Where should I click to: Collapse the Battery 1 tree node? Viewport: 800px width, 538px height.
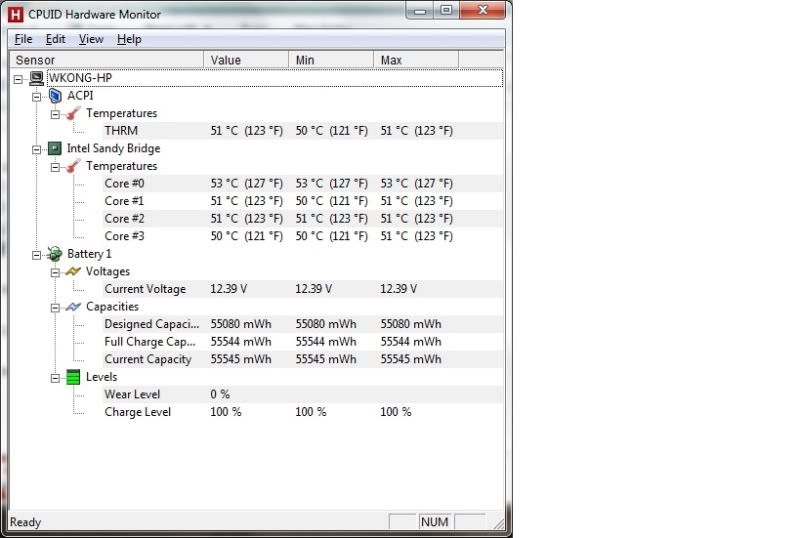pyautogui.click(x=37, y=254)
